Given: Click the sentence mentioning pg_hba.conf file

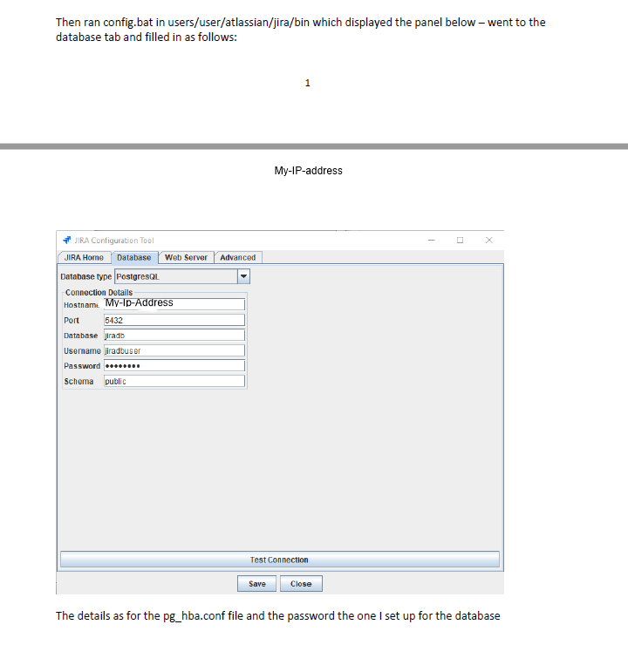Looking at the screenshot, I should [x=278, y=616].
